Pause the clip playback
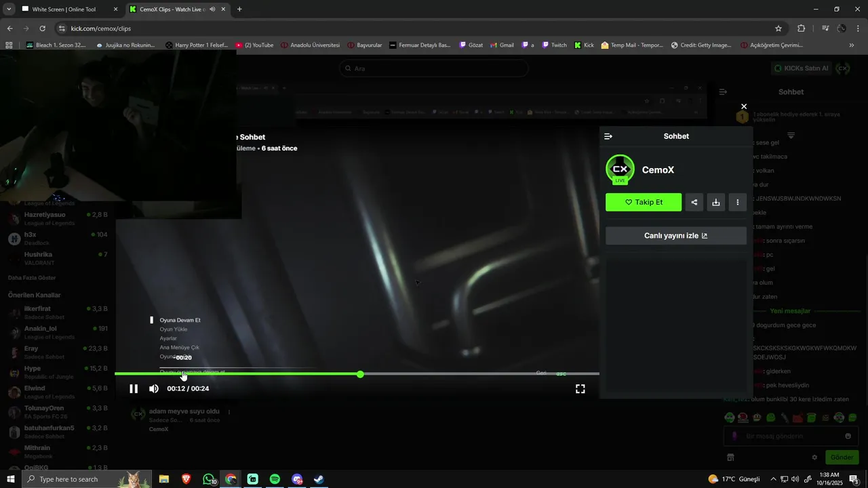Viewport: 868px width, 488px height. point(134,389)
